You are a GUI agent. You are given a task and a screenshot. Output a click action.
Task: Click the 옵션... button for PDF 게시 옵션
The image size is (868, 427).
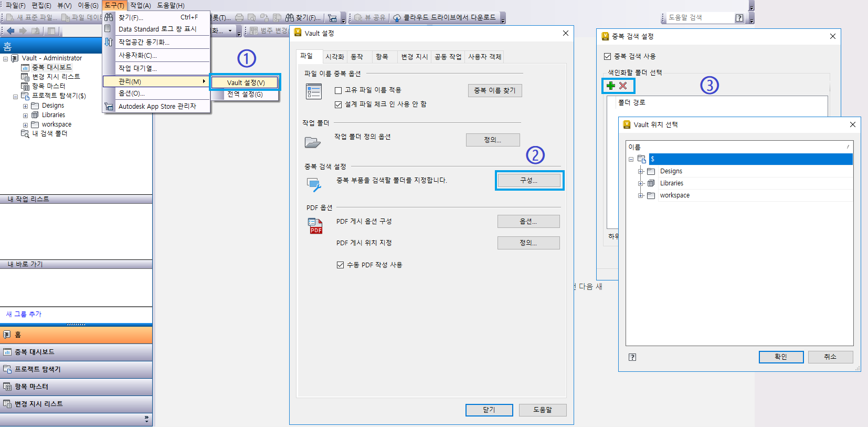528,222
